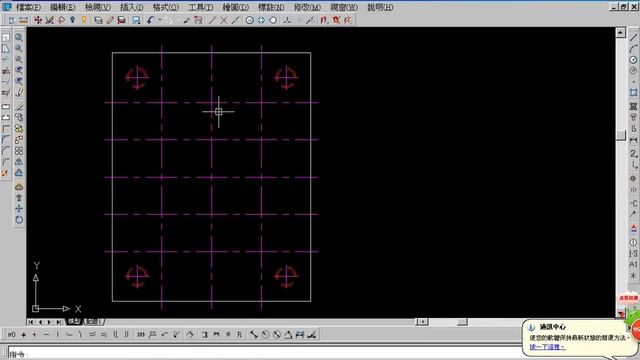The height and width of the screenshot is (360, 640).
Task: Click the 通訊中心 notification title
Action: (x=553, y=327)
